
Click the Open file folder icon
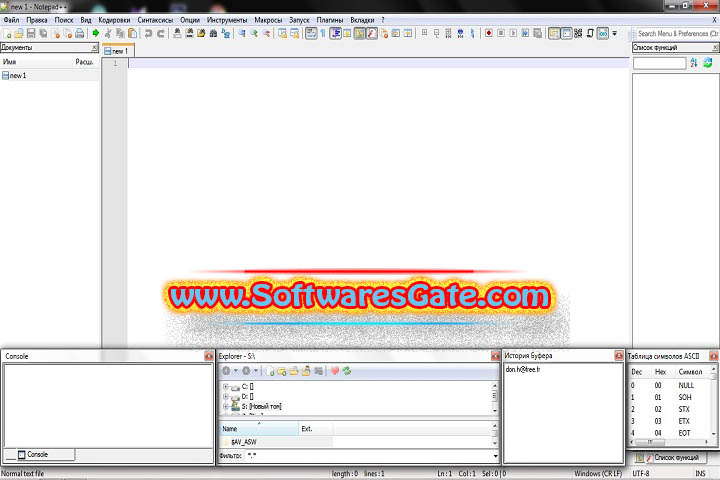(19, 34)
